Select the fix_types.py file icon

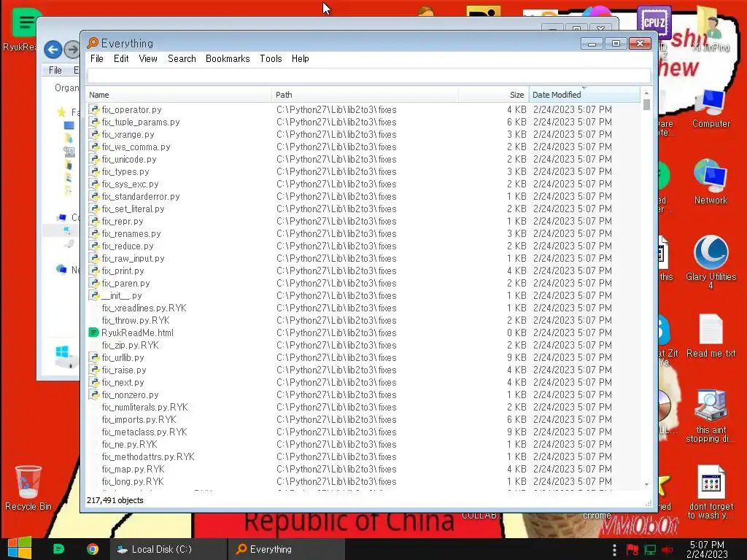click(x=94, y=171)
